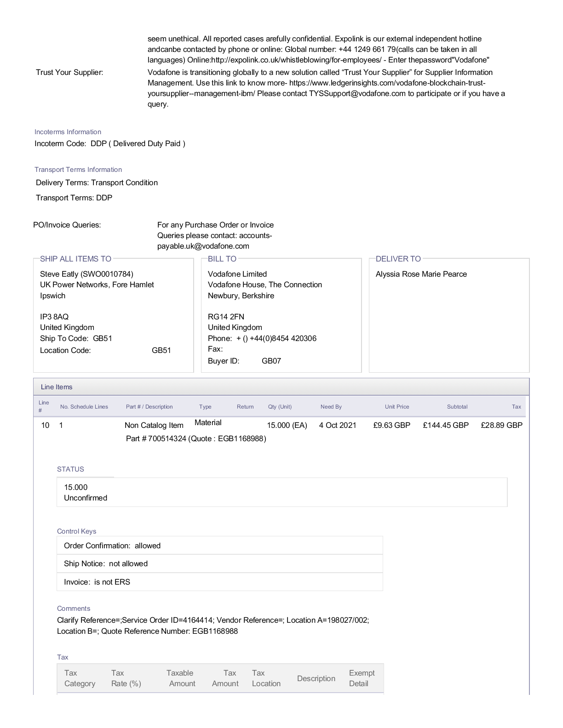Click the Part # / Description column header
Image resolution: width=563 pixels, height=728 pixels.
click(x=149, y=407)
